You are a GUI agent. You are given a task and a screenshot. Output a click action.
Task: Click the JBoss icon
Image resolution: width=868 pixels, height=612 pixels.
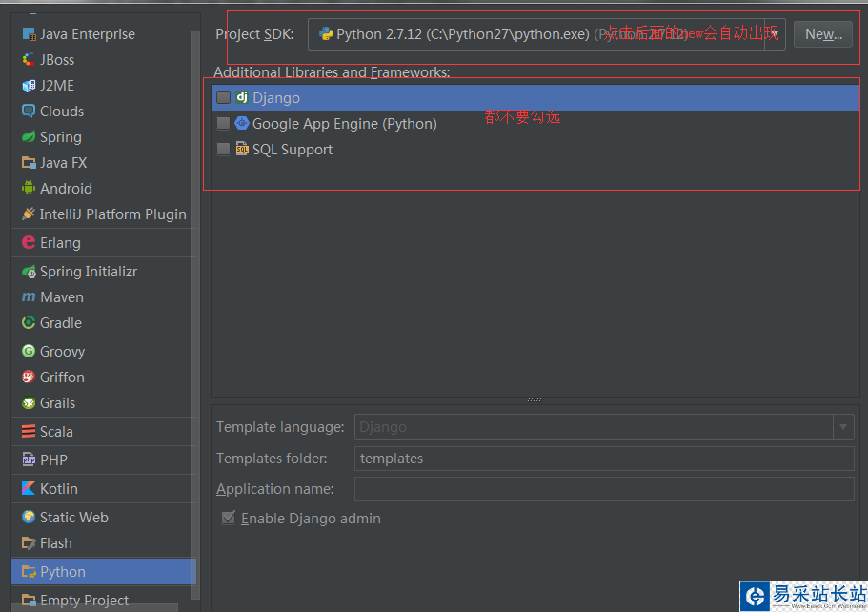click(x=29, y=60)
